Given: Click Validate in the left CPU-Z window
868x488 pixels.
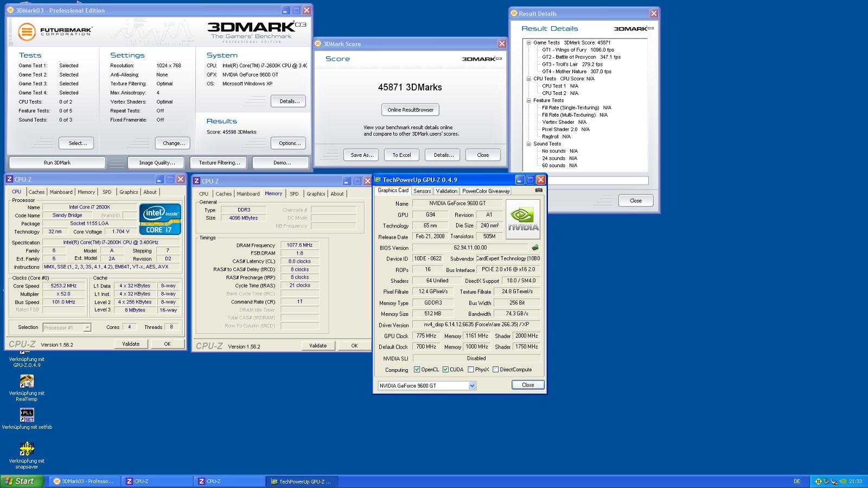Looking at the screenshot, I should (131, 344).
